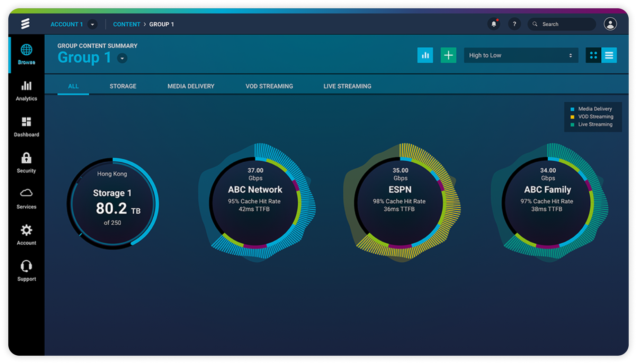Image resolution: width=637 pixels, height=364 pixels.
Task: Click the 42ms TTFB text
Action: 254,209
